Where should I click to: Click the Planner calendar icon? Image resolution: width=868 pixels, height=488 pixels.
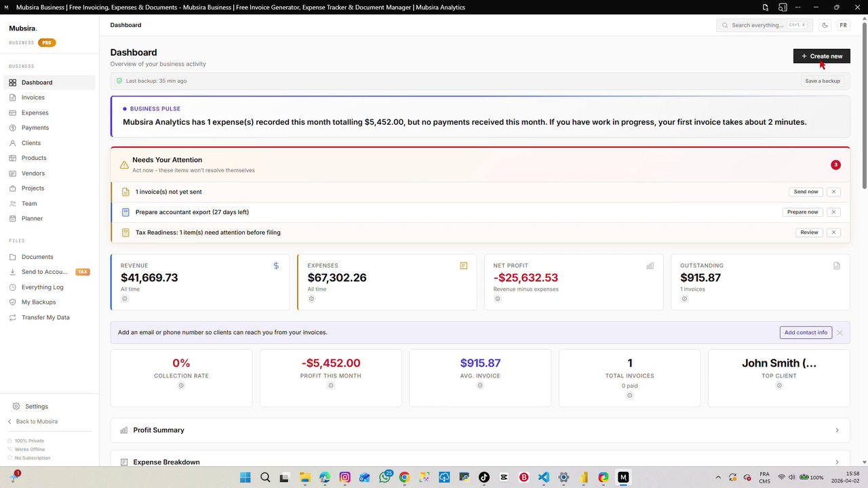[13, 218]
